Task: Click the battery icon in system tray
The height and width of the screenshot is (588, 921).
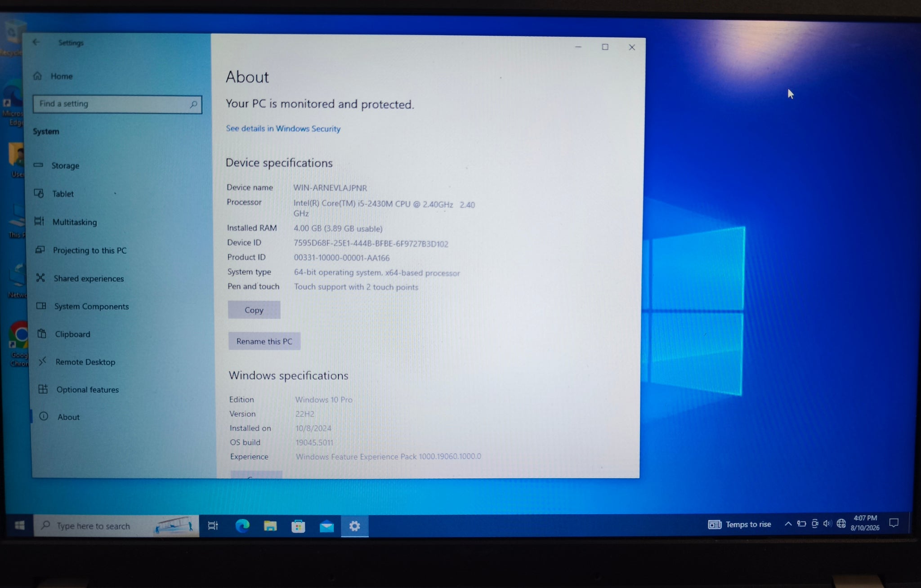Action: 801,524
